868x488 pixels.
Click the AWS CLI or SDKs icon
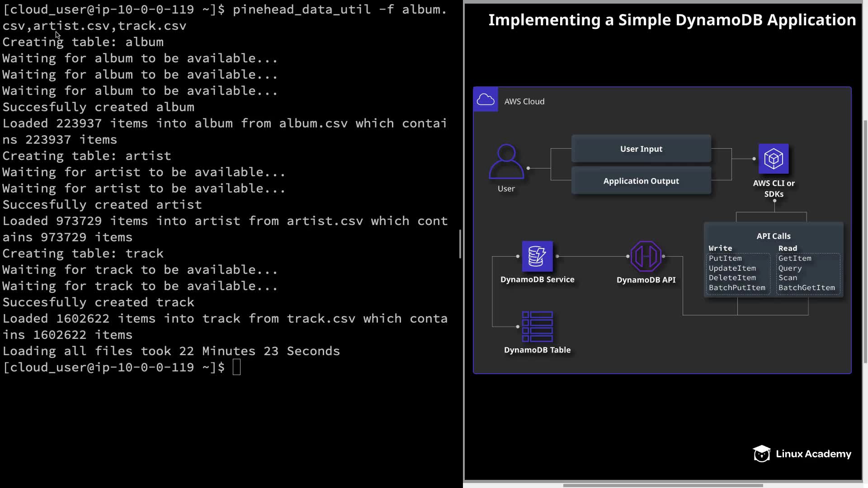(774, 159)
